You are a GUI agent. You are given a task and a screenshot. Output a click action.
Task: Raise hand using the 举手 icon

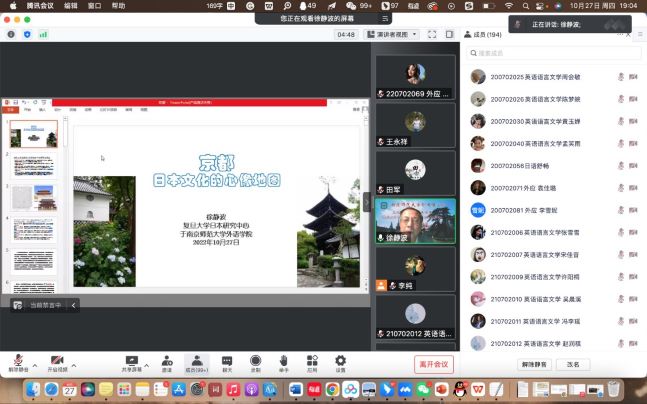click(284, 360)
